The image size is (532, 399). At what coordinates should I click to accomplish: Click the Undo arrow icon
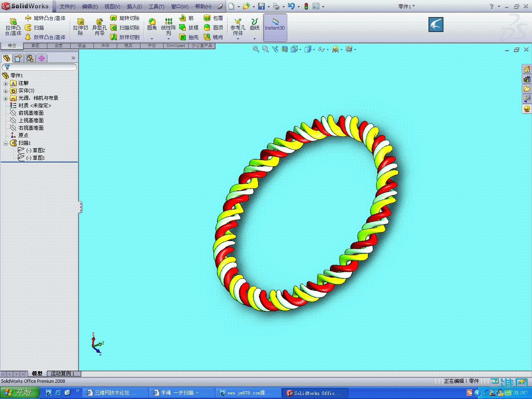(291, 6)
